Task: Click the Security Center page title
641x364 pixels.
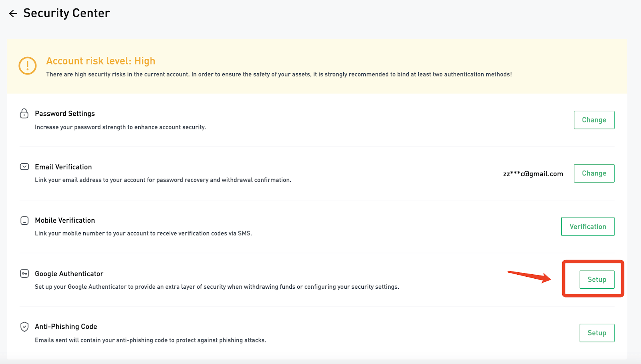Action: tap(67, 13)
